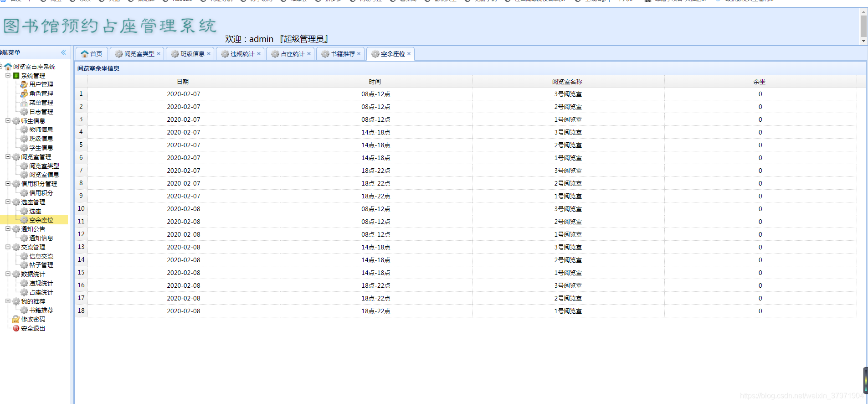The width and height of the screenshot is (868, 404).
Task: Click the gear icon beside 用户管理
Action: (24, 84)
